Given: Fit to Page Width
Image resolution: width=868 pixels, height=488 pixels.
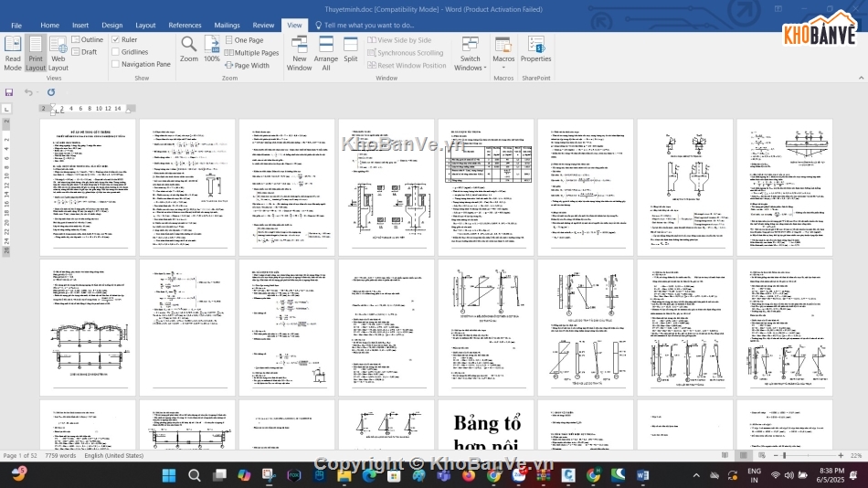Looking at the screenshot, I should point(248,66).
